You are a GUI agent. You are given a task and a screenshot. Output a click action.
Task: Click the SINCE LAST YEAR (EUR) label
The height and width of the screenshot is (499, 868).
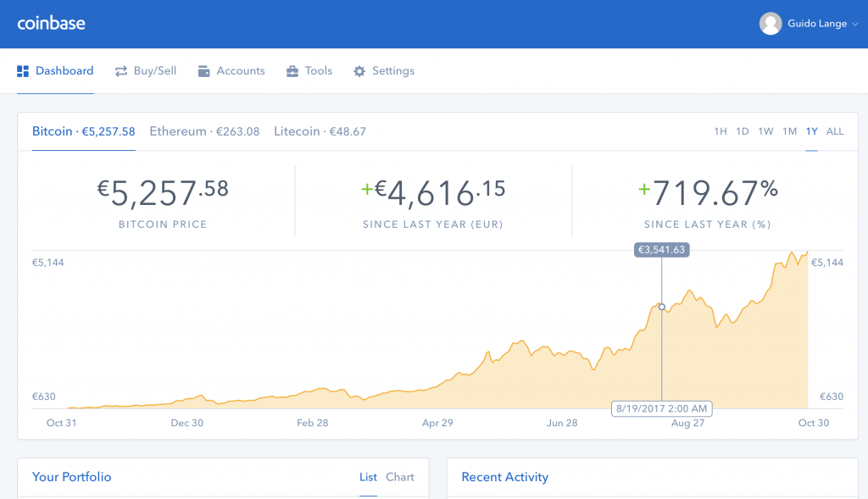[x=433, y=225]
